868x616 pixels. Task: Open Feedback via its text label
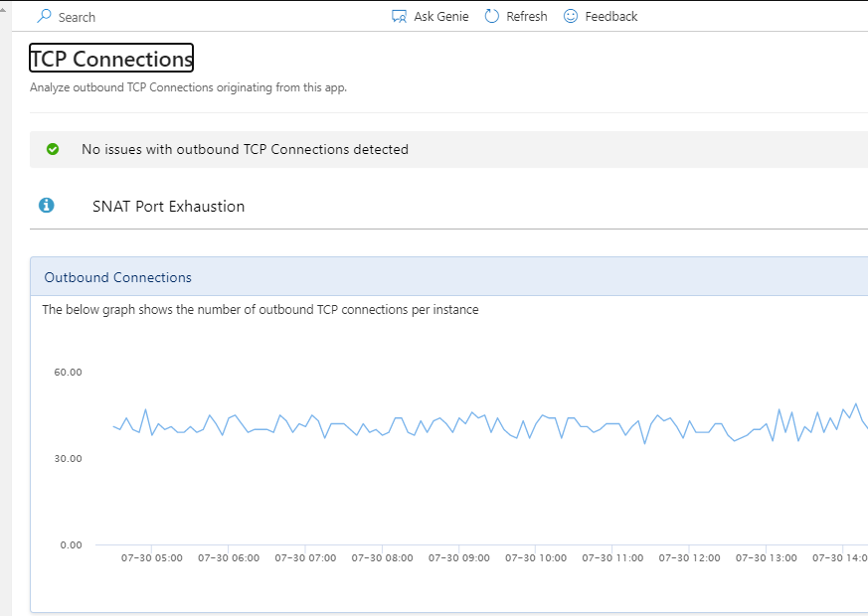coord(610,17)
